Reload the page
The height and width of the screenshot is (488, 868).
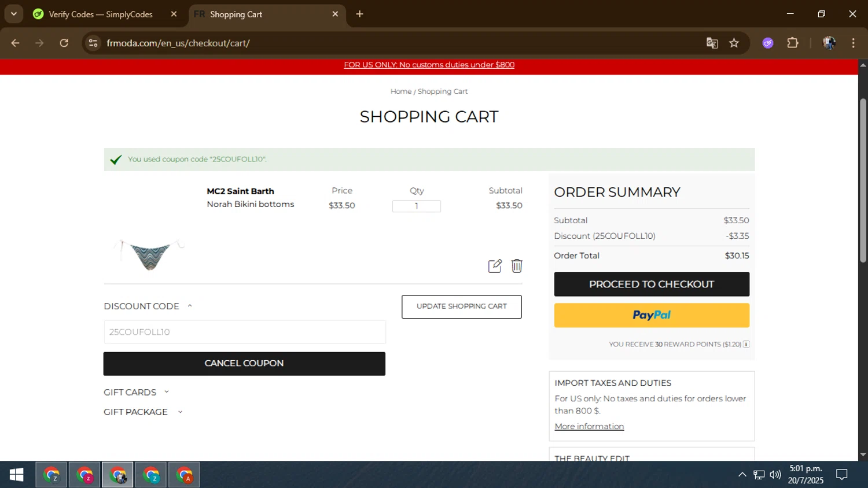[64, 43]
